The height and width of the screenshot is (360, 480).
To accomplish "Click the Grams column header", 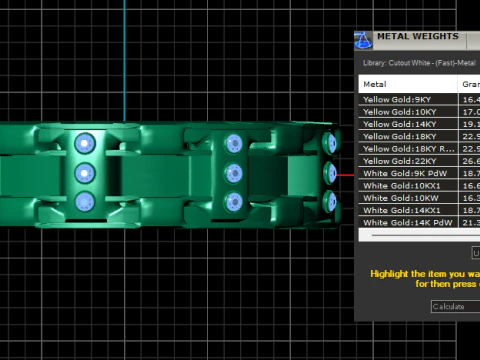I will coord(469,84).
